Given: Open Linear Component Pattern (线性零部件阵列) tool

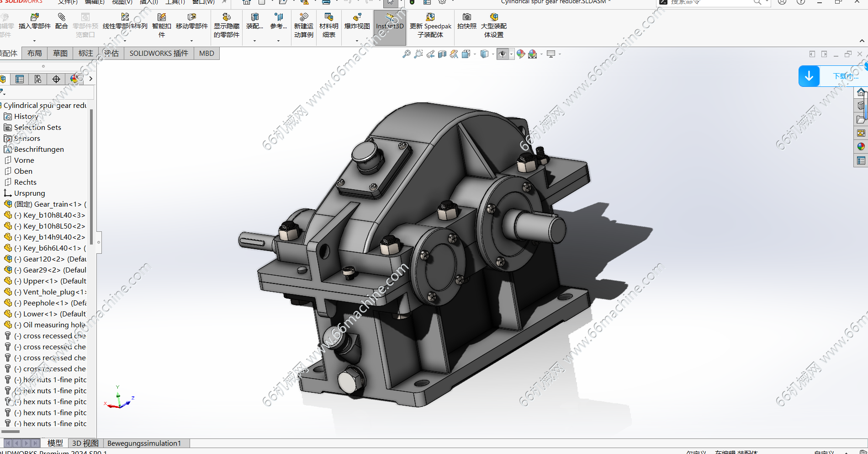Looking at the screenshot, I should point(125,21).
